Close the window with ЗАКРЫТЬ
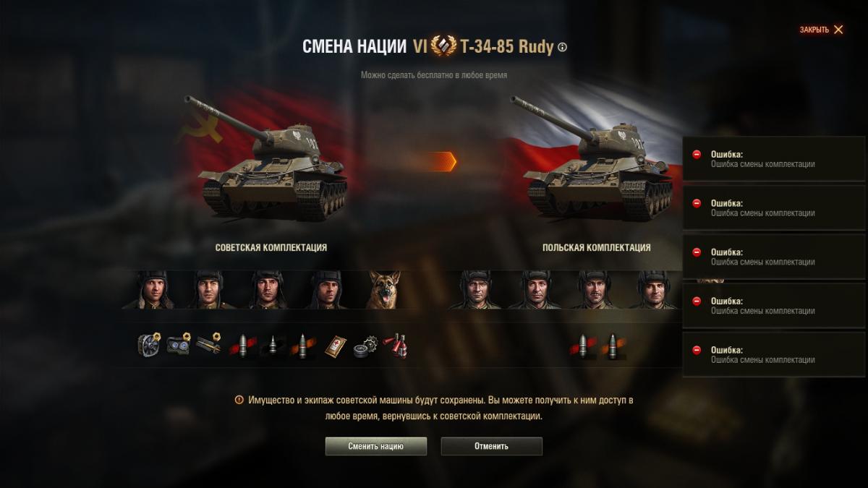 (x=822, y=30)
